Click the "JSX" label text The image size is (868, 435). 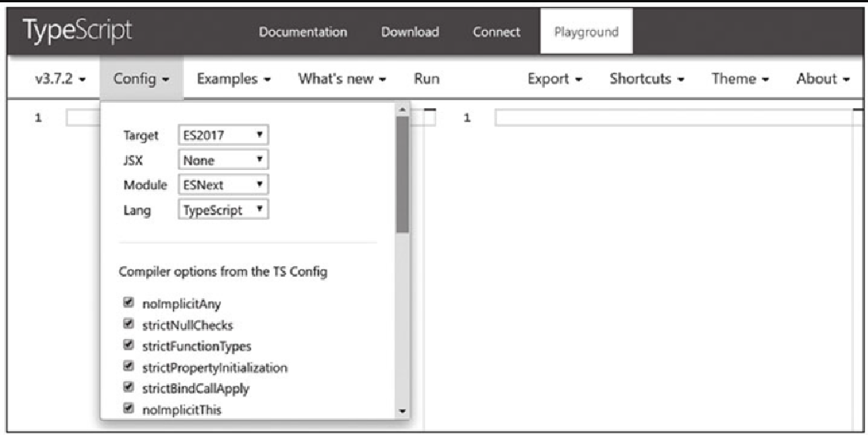tap(134, 161)
